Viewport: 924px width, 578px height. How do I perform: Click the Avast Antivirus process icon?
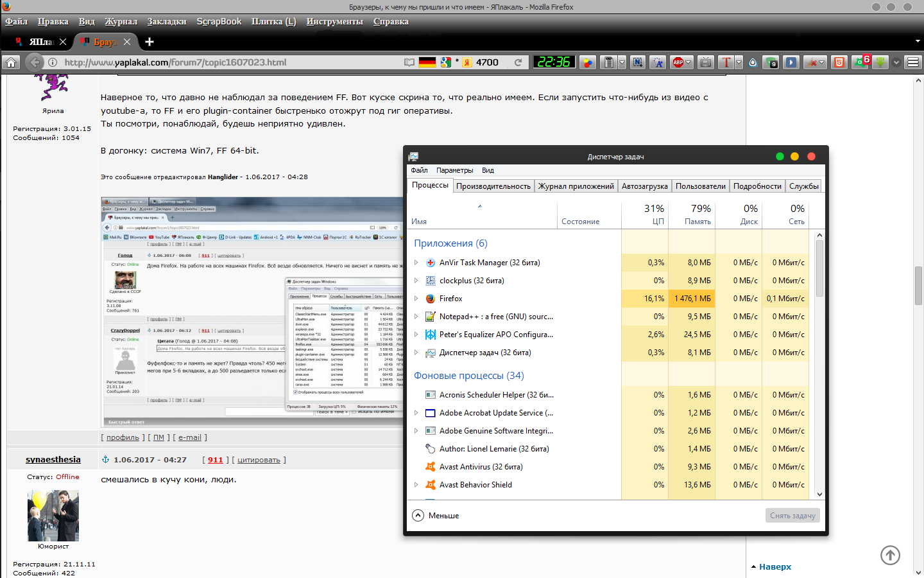(431, 467)
